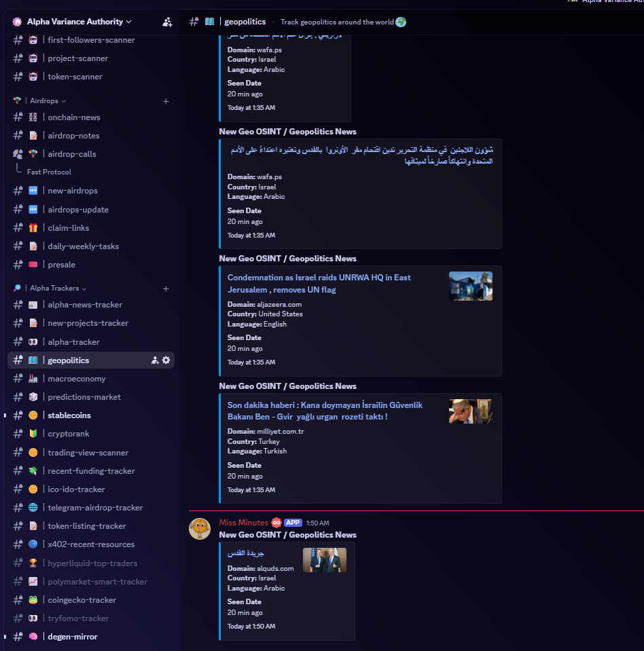Go to the stablecoins channel

click(x=69, y=415)
